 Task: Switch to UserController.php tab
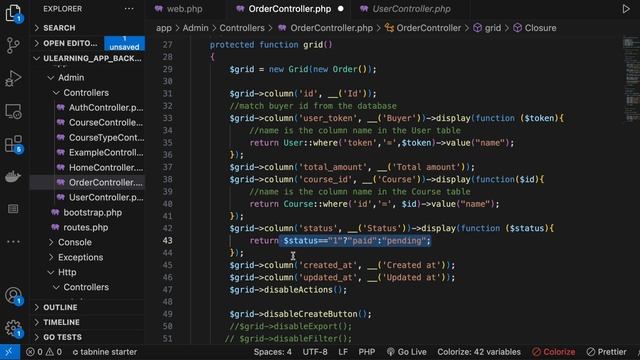click(x=411, y=9)
